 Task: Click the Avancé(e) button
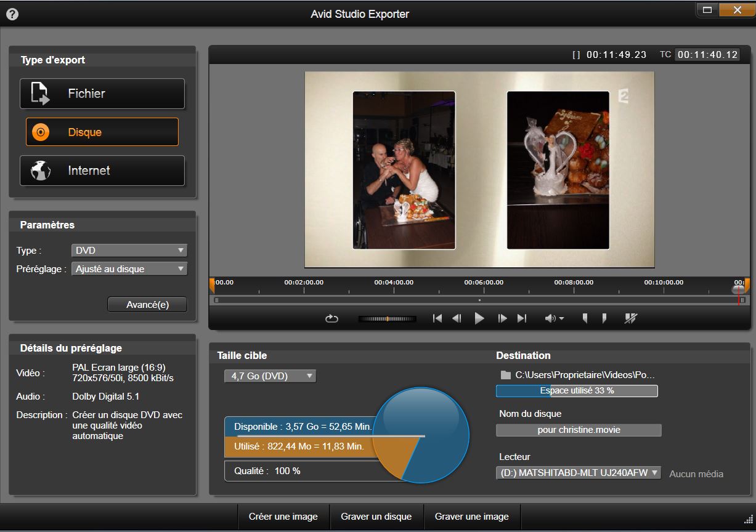point(147,304)
